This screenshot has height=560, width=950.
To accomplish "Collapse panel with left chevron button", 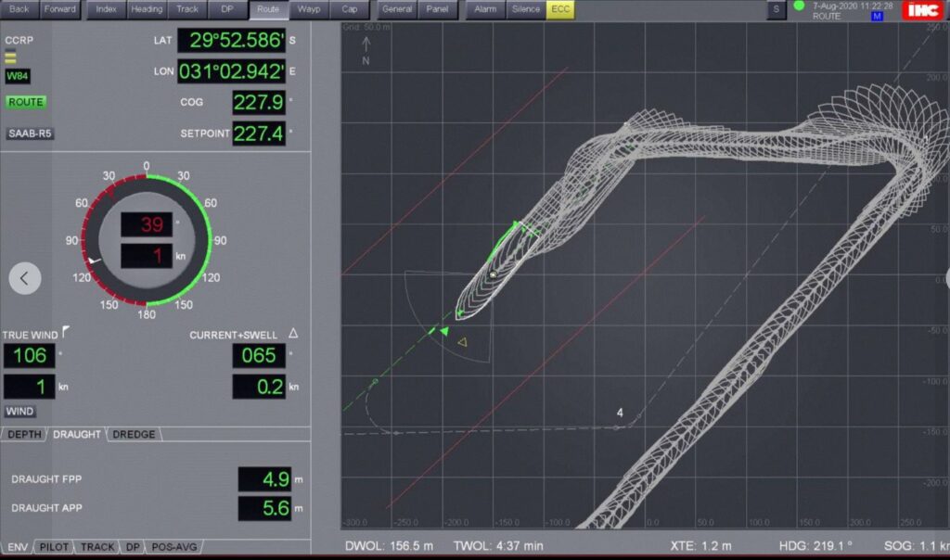I will coord(25,276).
